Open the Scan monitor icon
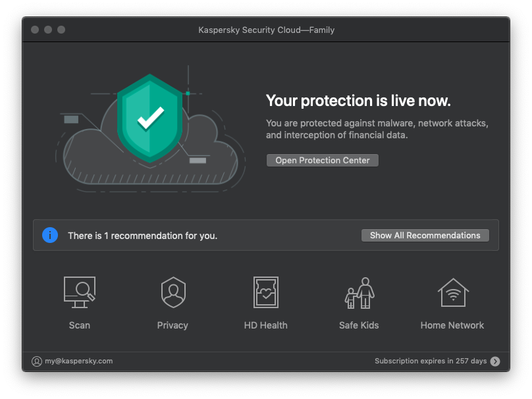 tap(79, 292)
